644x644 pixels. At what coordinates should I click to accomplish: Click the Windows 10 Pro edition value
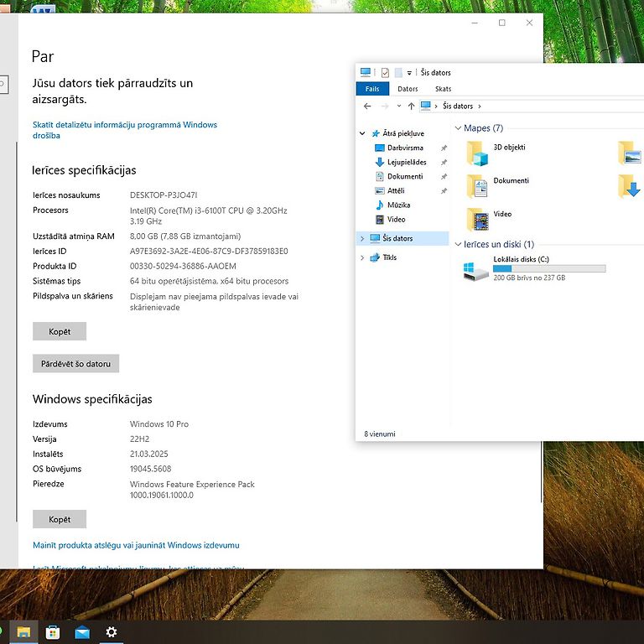159,423
